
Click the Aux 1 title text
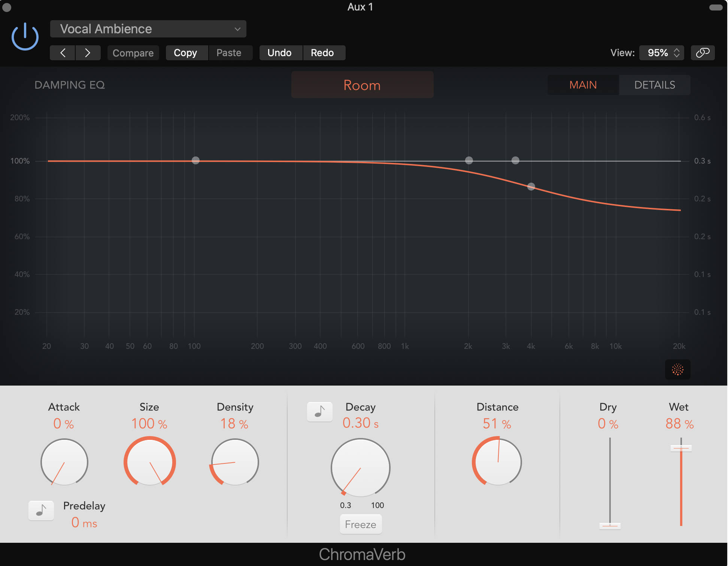click(x=360, y=7)
